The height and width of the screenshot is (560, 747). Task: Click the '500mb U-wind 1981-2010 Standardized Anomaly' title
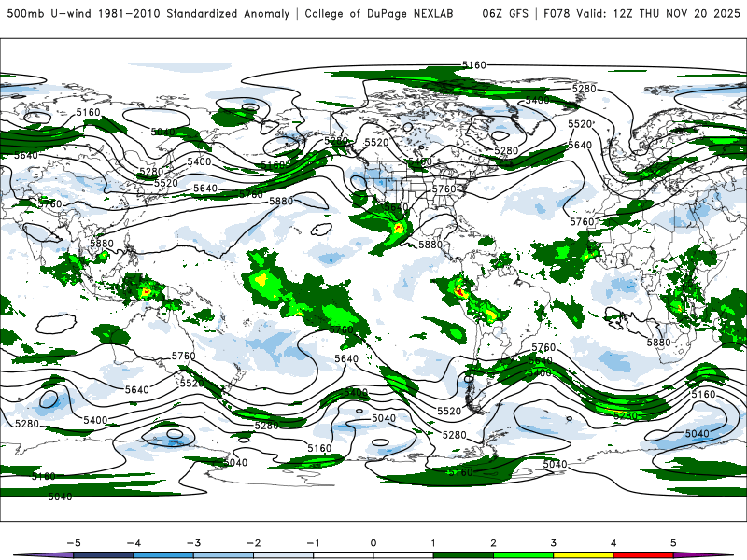[x=148, y=13]
